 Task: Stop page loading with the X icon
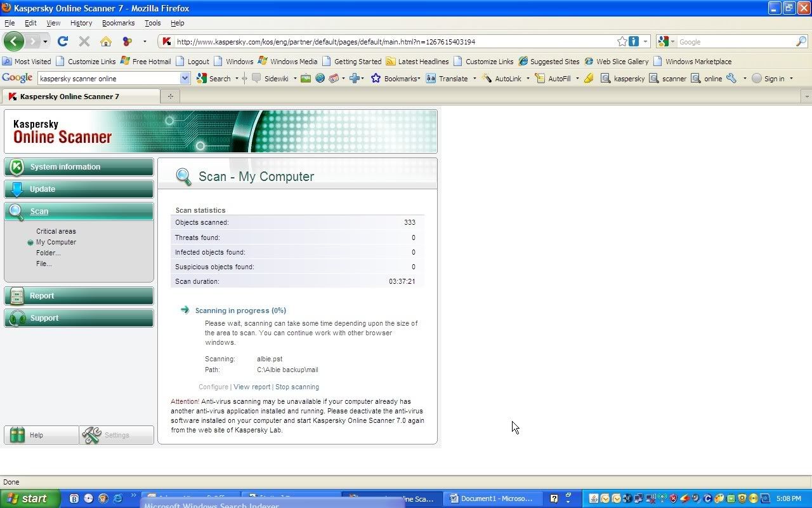84,41
